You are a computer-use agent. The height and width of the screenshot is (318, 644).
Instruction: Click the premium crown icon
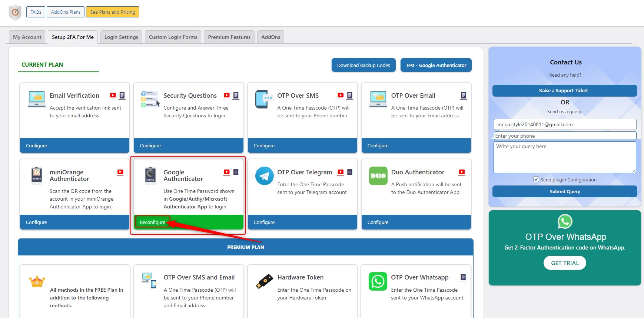point(37,282)
